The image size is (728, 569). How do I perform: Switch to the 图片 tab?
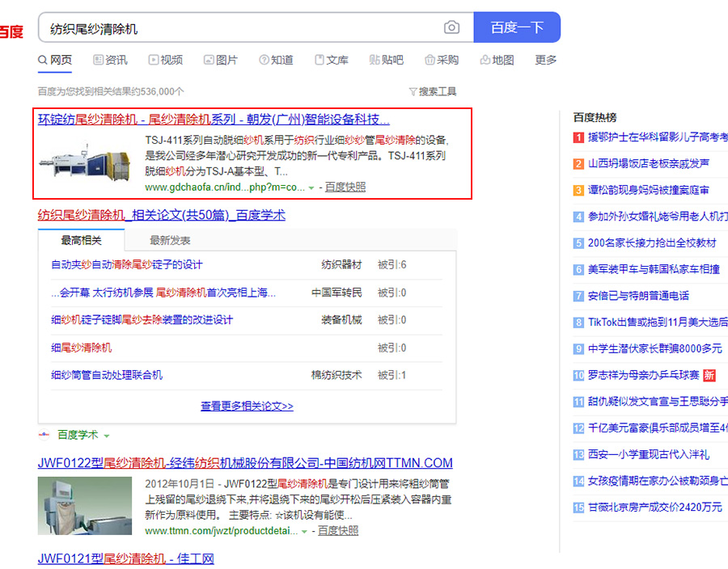coord(221,61)
